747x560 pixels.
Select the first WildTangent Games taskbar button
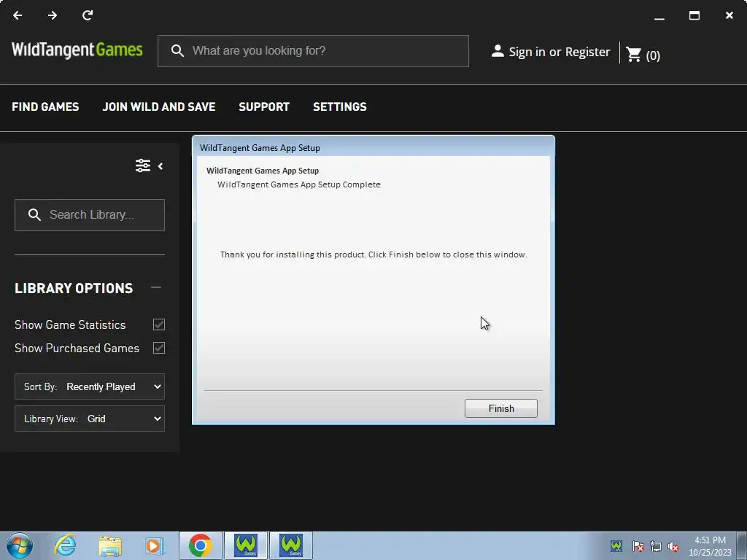246,545
